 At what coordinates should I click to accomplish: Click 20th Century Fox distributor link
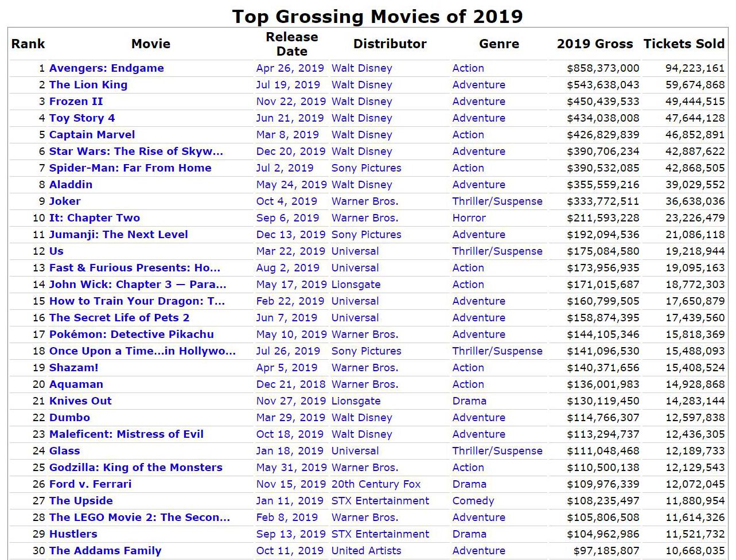click(x=376, y=484)
